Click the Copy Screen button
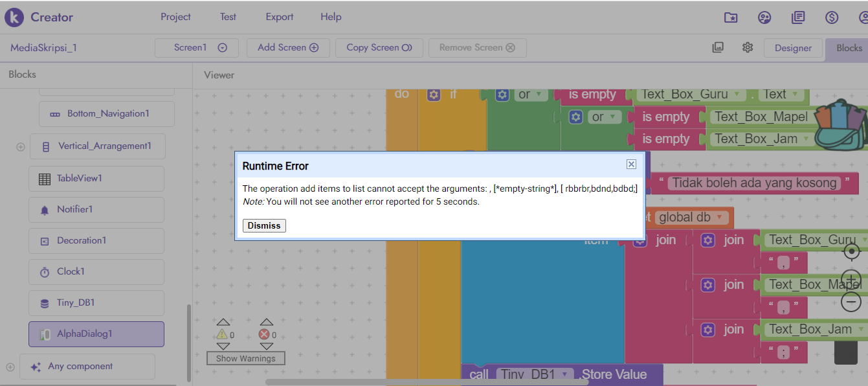This screenshot has height=386, width=868. point(379,47)
